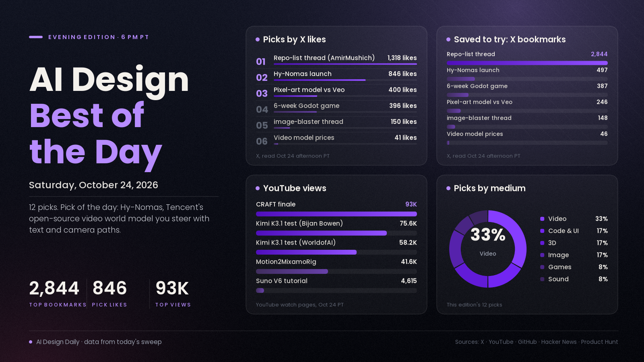Viewport: 644px width, 362px height.
Task: Select the "148" bookmarks count
Action: (603, 118)
